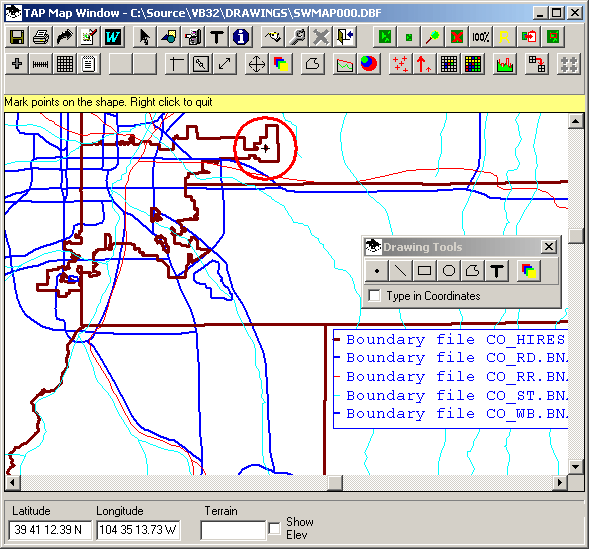Click the Print icon in toolbar

point(41,37)
